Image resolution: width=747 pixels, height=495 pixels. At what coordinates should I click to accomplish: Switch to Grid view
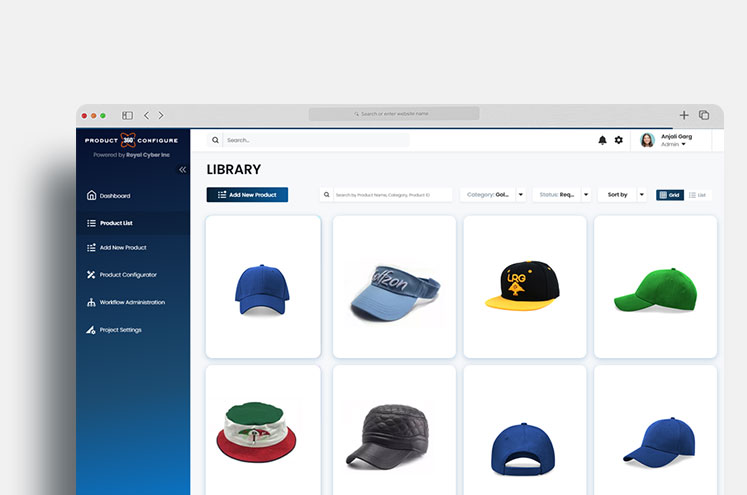[x=670, y=195]
